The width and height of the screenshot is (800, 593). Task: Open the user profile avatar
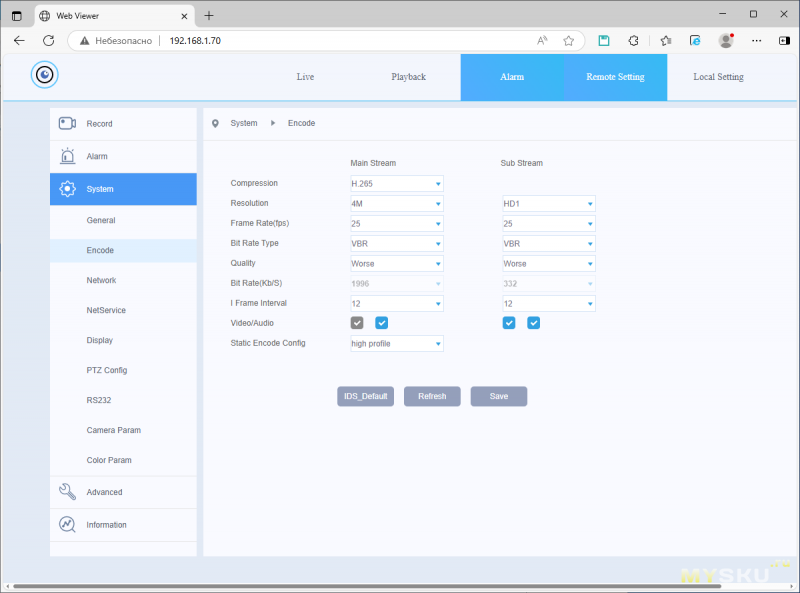coord(726,40)
